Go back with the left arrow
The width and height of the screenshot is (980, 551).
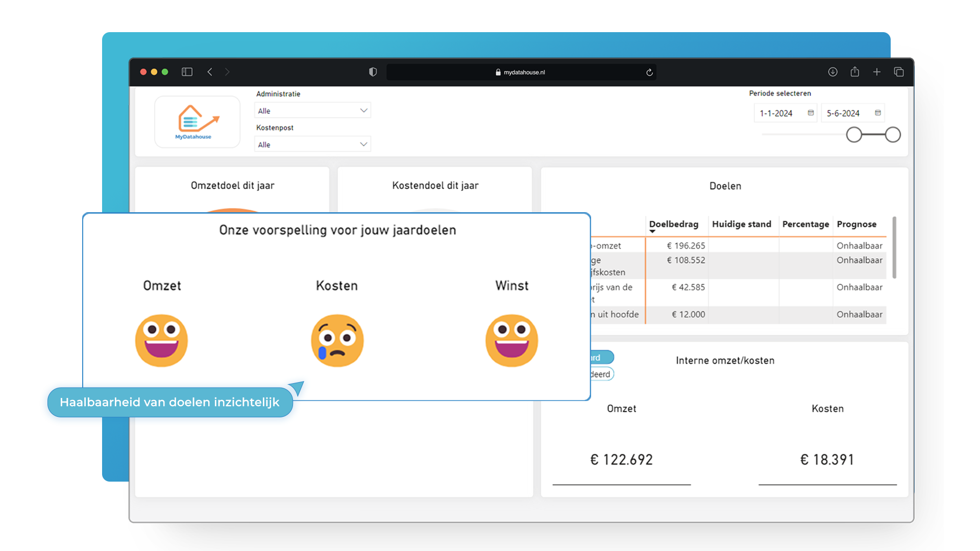[x=210, y=72]
